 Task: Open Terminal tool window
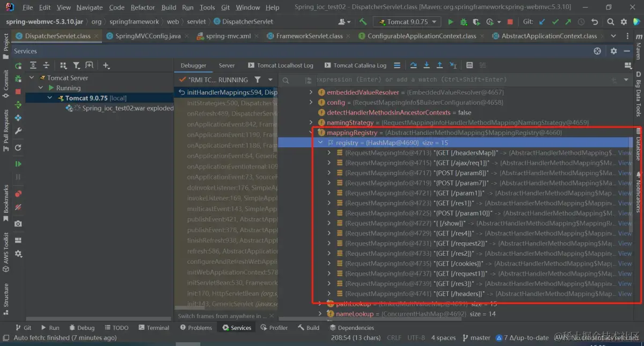pos(153,328)
